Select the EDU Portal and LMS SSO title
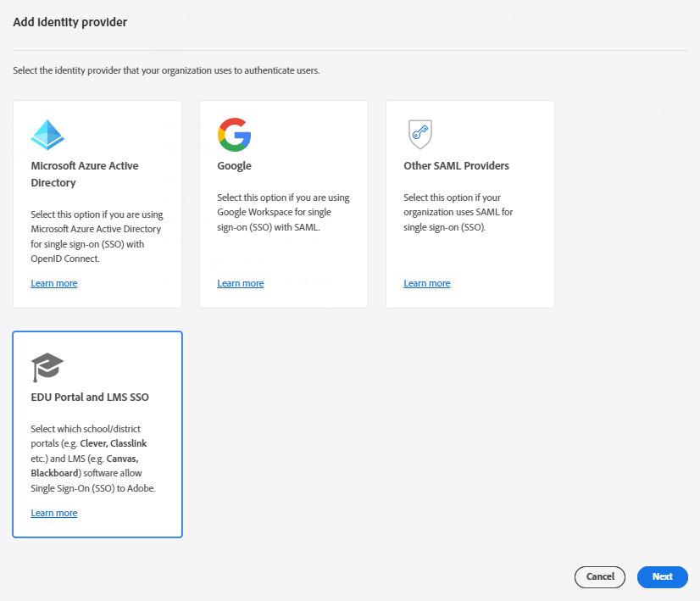Image resolution: width=700 pixels, height=601 pixels. pyautogui.click(x=90, y=397)
